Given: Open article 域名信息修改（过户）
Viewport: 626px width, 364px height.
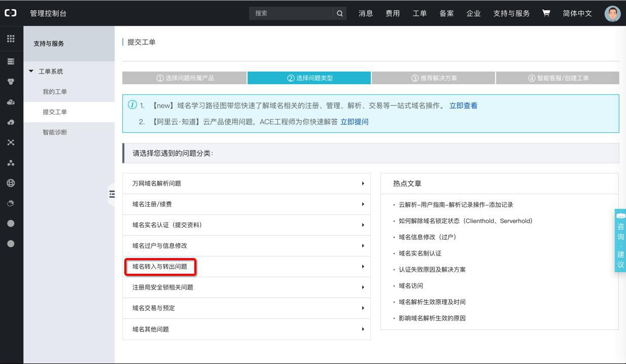Looking at the screenshot, I should (x=427, y=237).
